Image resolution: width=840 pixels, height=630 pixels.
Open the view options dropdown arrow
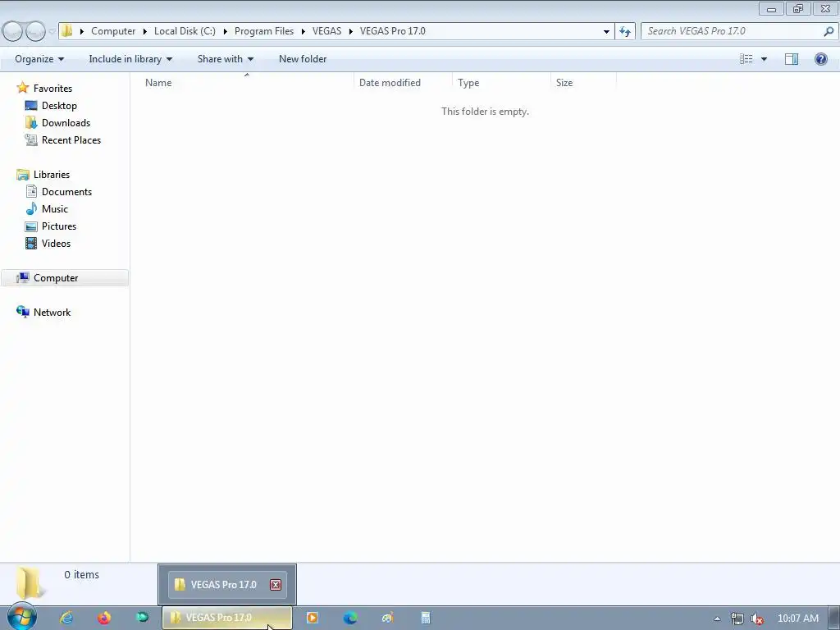tap(764, 59)
